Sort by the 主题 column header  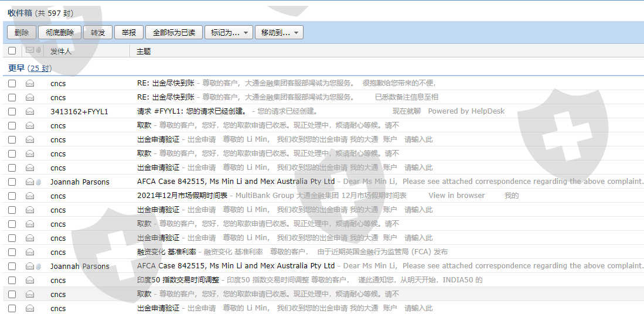click(144, 52)
